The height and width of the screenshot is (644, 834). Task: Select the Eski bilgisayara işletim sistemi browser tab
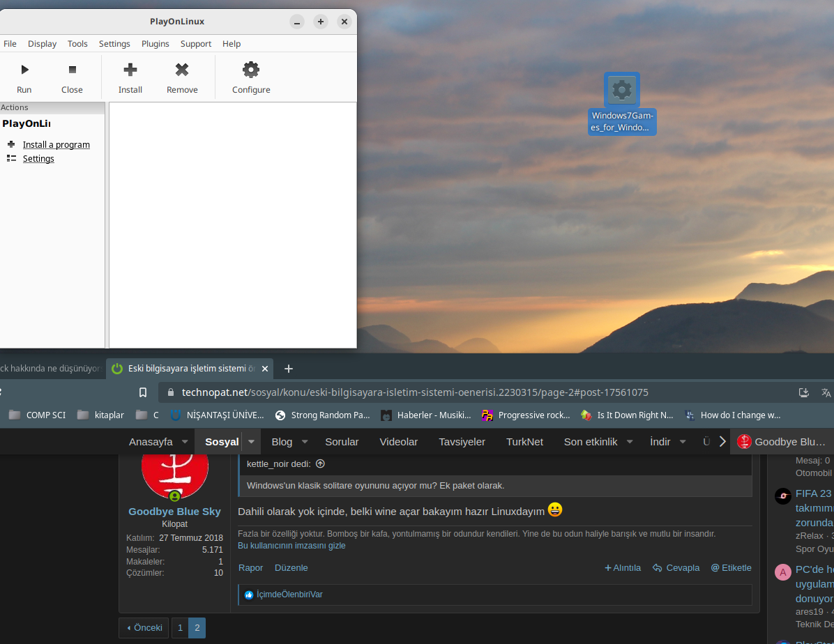click(188, 368)
